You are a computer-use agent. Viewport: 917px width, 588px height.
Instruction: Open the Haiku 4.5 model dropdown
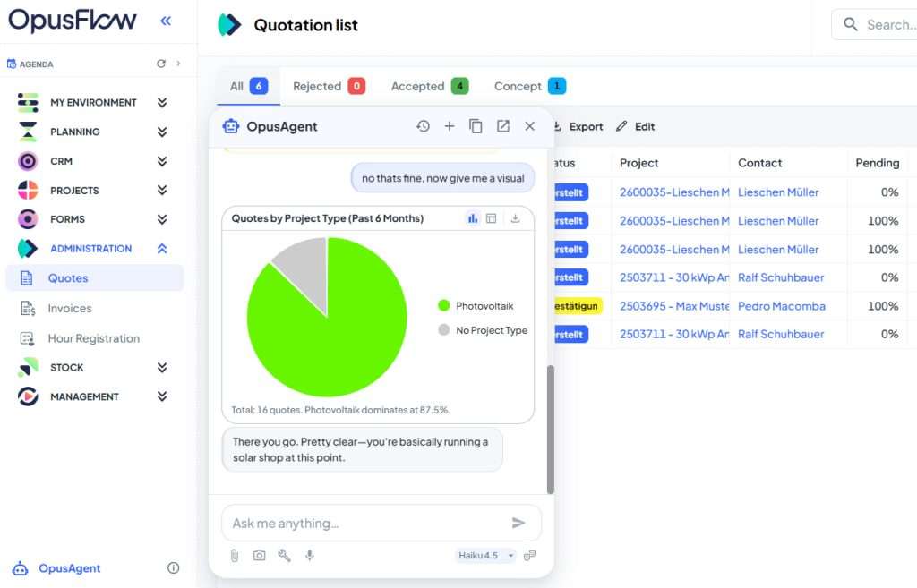point(486,555)
